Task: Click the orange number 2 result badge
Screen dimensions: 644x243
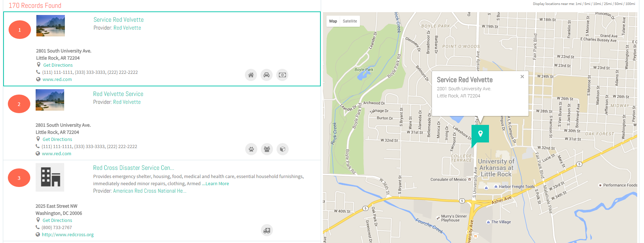Action: 19,104
